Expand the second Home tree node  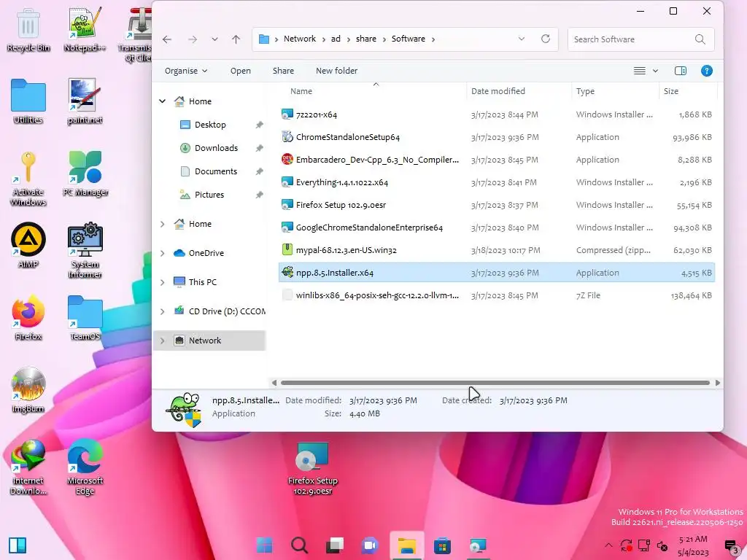[163, 224]
